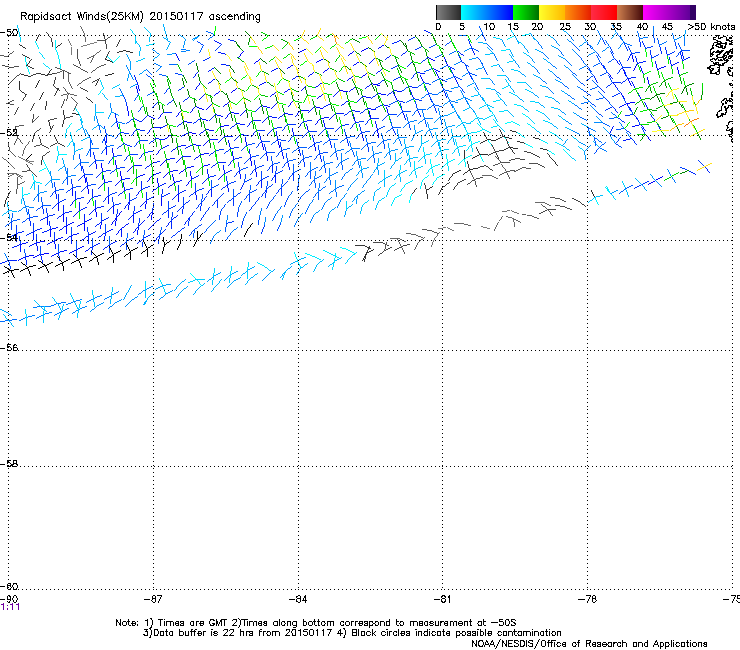
Task: Click the title 'Rapidsact Winds(25KM) 20150117 ascending'
Action: (x=140, y=17)
